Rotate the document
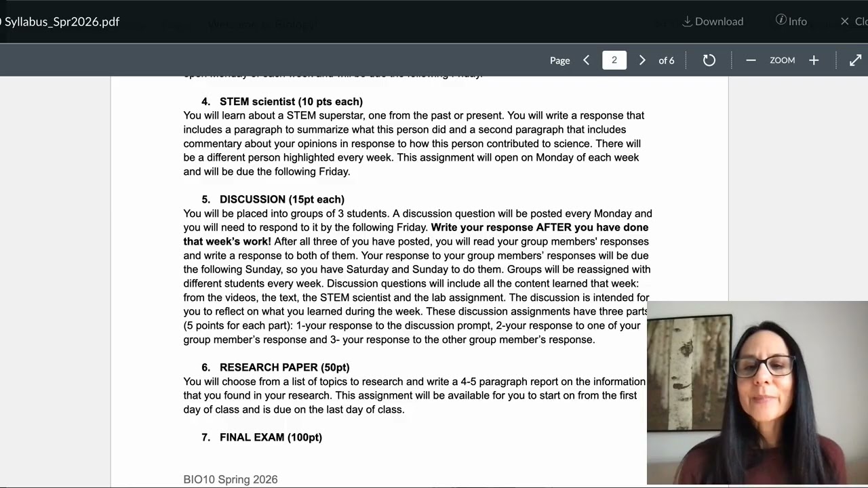 pos(709,60)
